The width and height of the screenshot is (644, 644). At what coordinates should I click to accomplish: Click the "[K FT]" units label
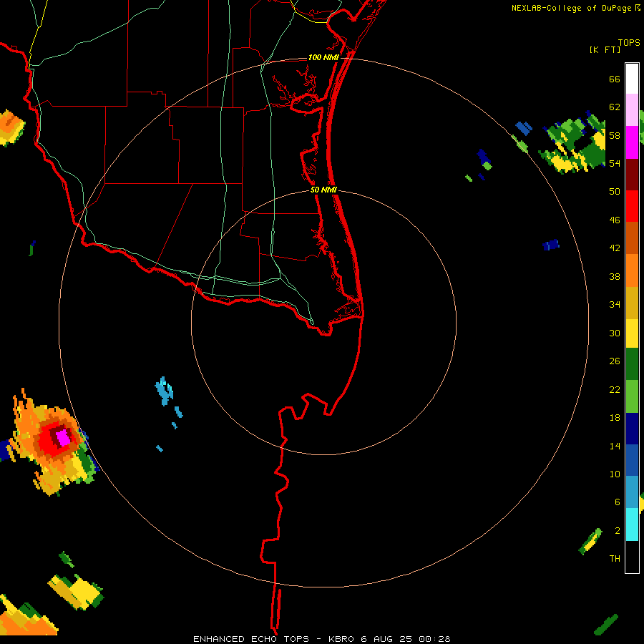click(605, 49)
